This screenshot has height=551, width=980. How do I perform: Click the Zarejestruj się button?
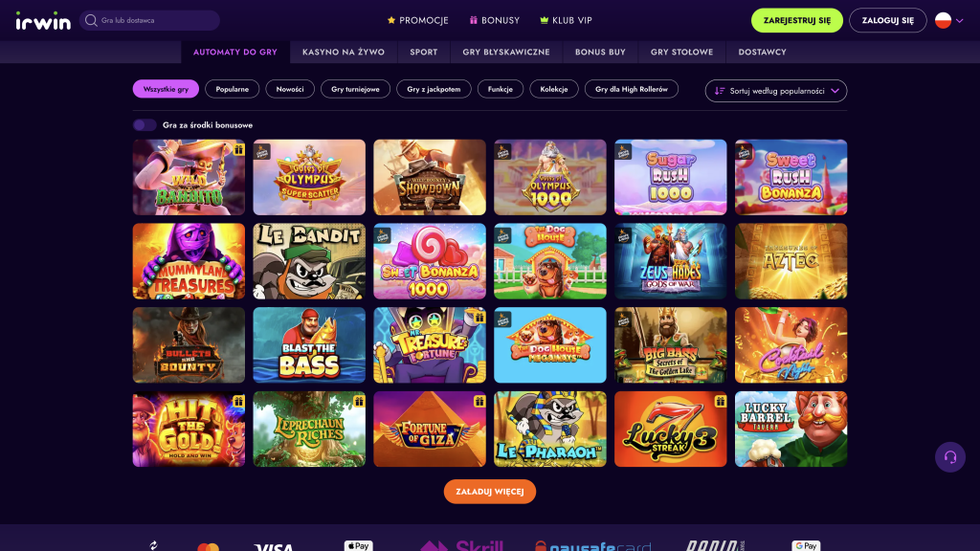[797, 21]
